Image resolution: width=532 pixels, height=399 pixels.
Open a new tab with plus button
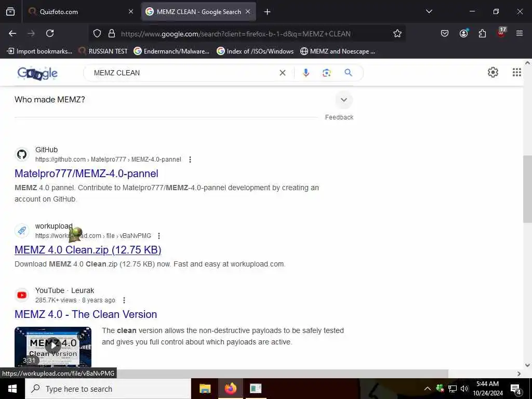[x=268, y=12]
